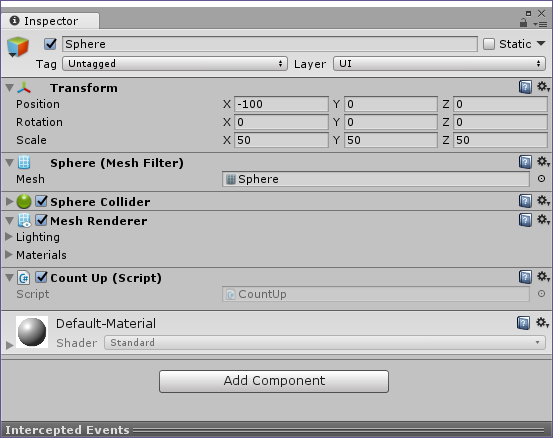Open Count Up script help icon
The width and height of the screenshot is (553, 438).
tap(525, 277)
